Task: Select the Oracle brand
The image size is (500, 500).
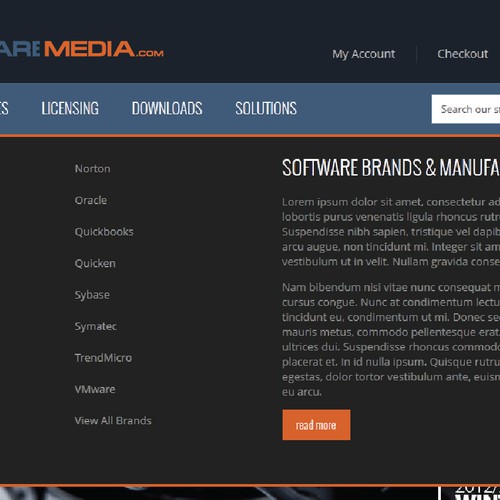Action: 91,200
